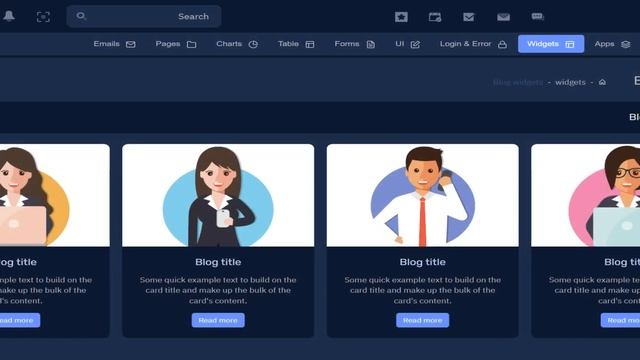Click description text in red-tie man card
This screenshot has width=640, height=360.
422,290
